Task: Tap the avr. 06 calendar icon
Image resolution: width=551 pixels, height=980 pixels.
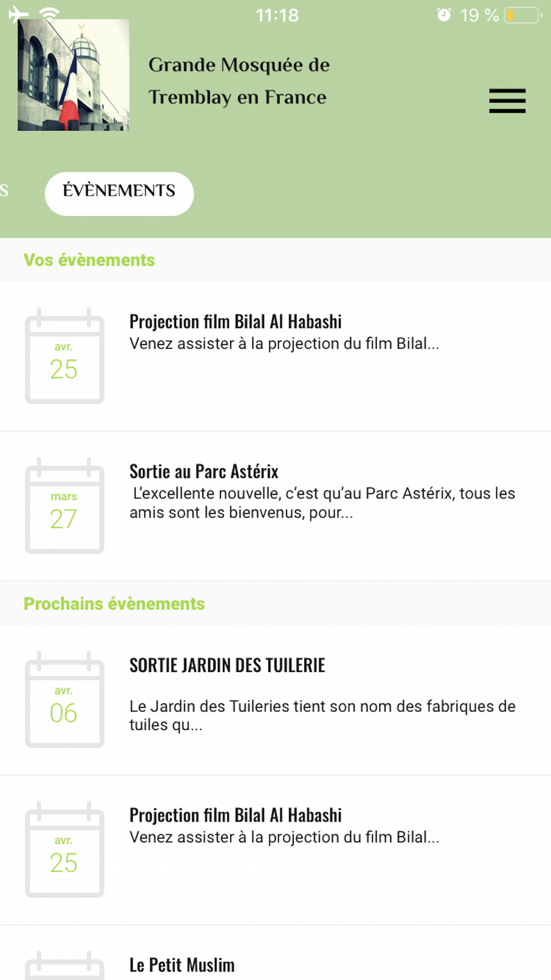Action: (x=64, y=699)
